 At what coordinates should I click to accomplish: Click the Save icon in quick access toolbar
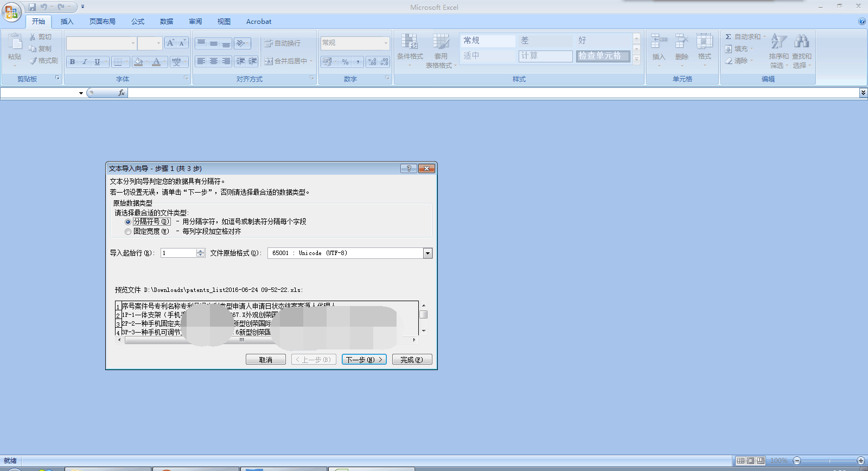point(32,7)
